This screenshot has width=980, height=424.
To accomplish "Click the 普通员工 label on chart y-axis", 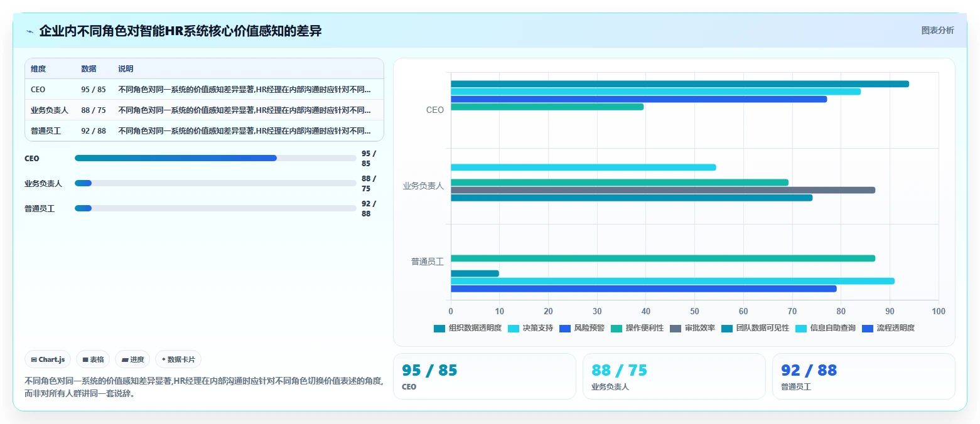I will tap(428, 262).
